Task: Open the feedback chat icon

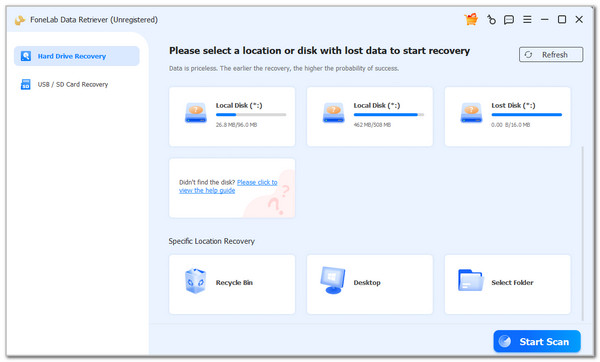Action: click(x=509, y=20)
